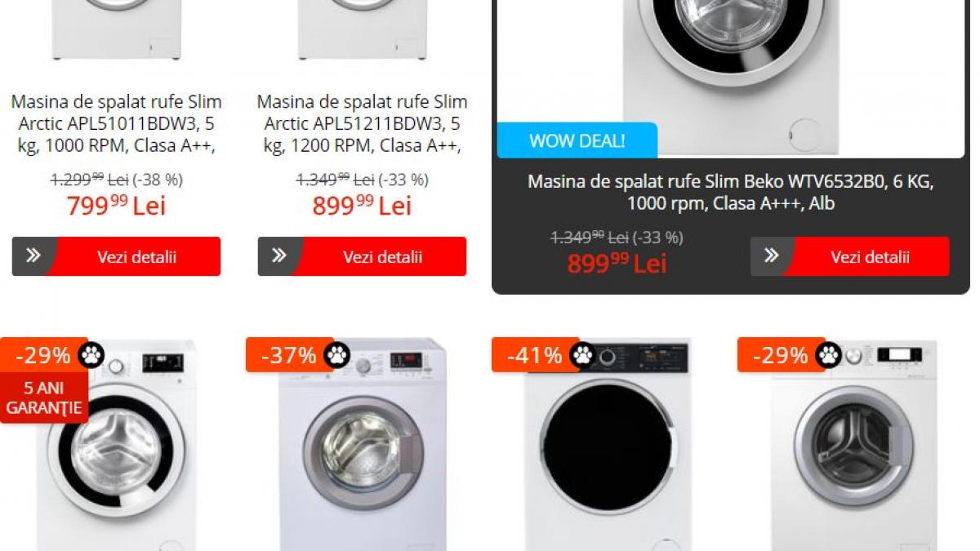Open Beko WTV6532B0 6 KG product title
This screenshot has width=980, height=551.
click(731, 192)
